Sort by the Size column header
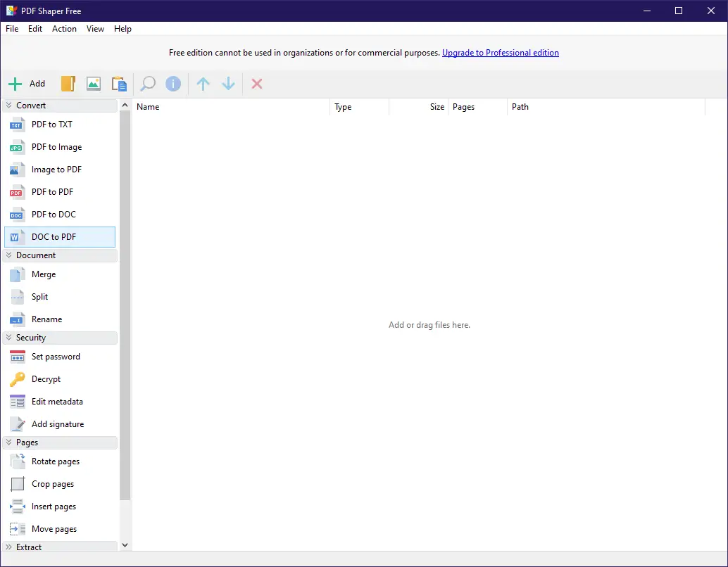The height and width of the screenshot is (567, 728). point(418,107)
